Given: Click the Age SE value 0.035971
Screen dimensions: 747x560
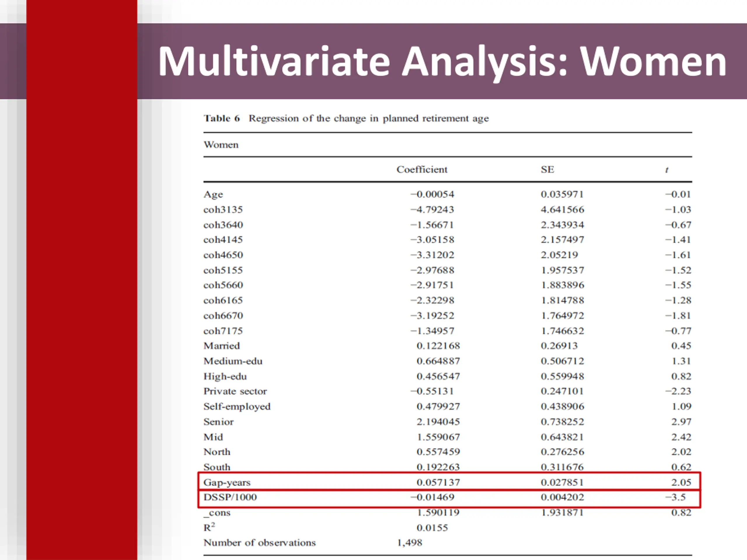Looking at the screenshot, I should click(x=562, y=194).
